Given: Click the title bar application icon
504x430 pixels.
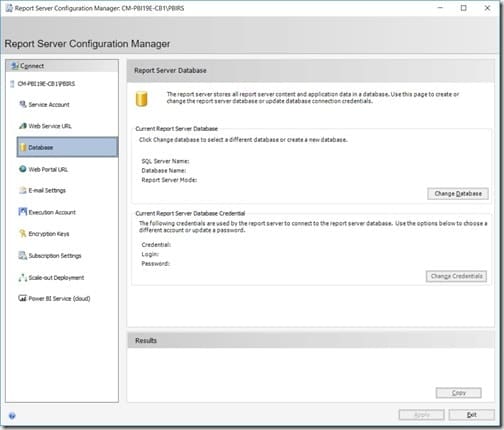Looking at the screenshot, I should [x=9, y=8].
